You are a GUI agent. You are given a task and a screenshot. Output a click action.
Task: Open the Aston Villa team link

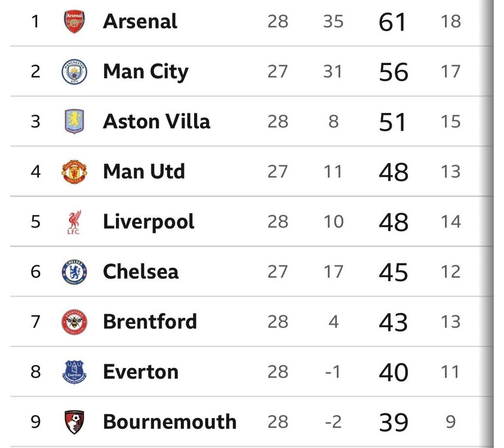pos(156,122)
